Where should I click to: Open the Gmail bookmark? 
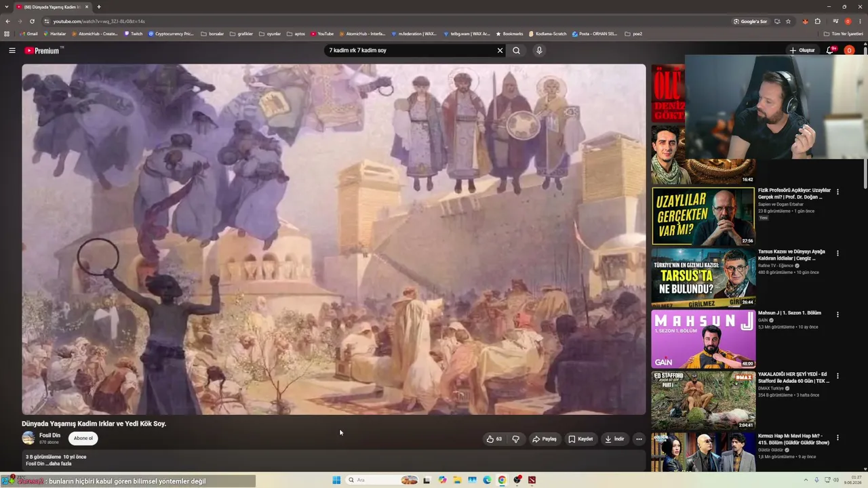[29, 34]
